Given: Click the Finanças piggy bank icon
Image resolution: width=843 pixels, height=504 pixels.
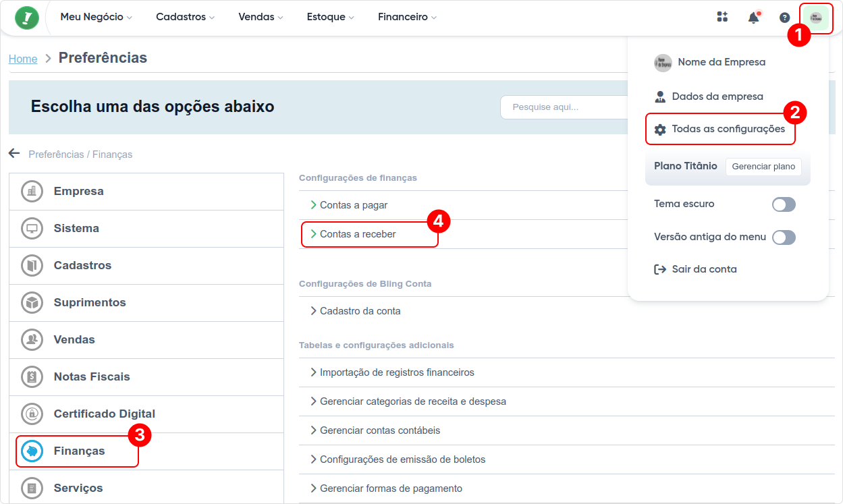Looking at the screenshot, I should [x=32, y=451].
